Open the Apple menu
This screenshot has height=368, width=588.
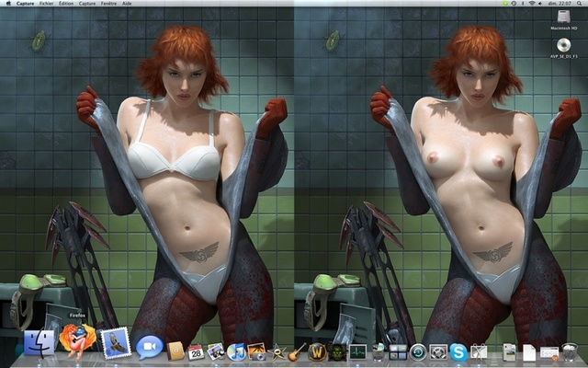(8, 4)
